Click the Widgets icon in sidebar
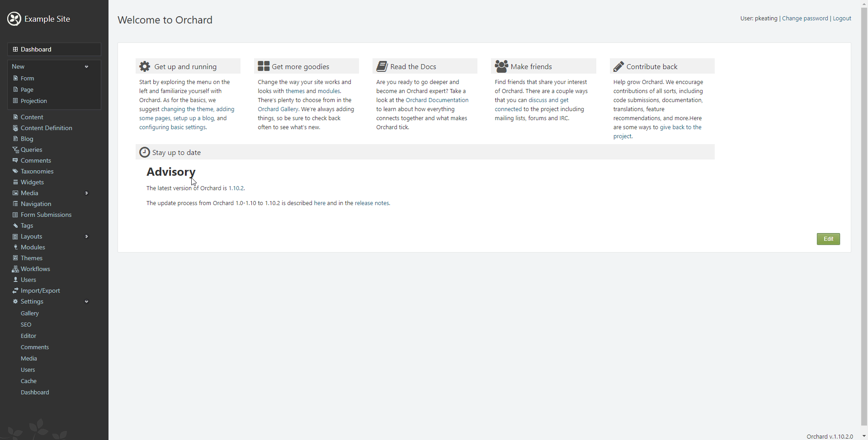The image size is (868, 440). click(x=15, y=182)
